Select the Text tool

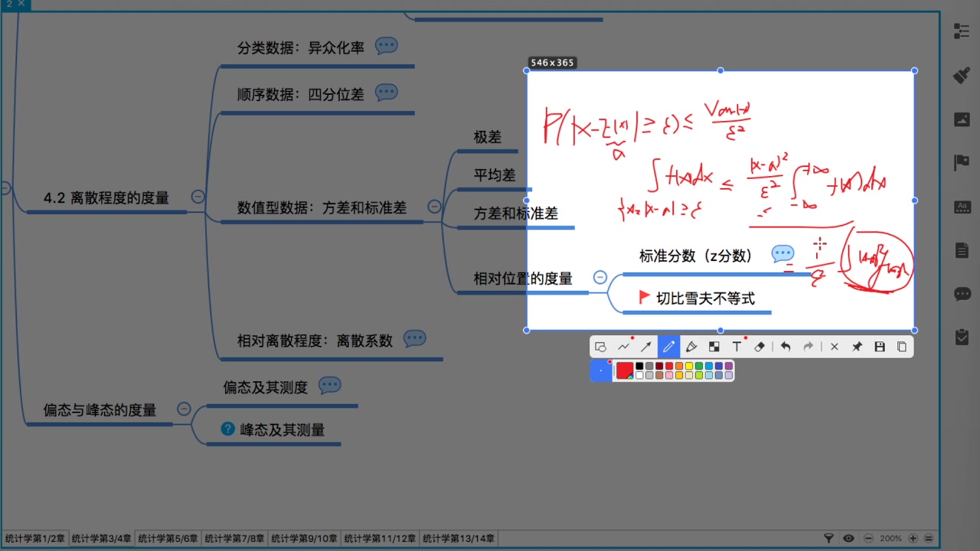click(x=736, y=347)
